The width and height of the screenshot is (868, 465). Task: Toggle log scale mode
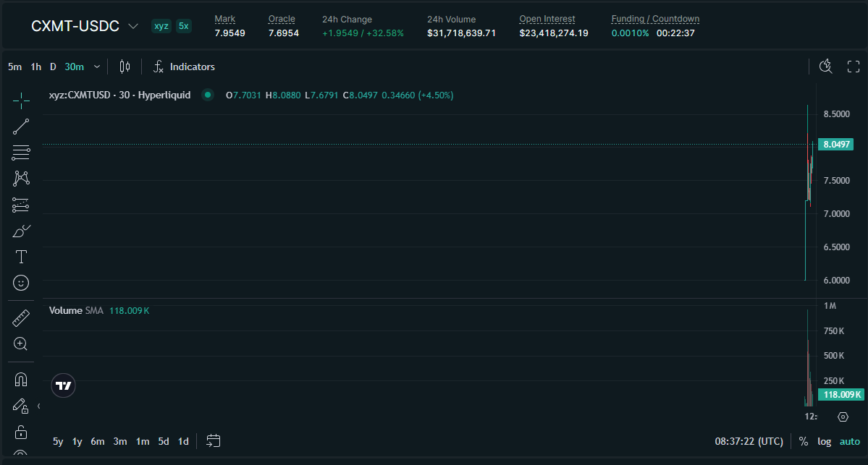(825, 441)
